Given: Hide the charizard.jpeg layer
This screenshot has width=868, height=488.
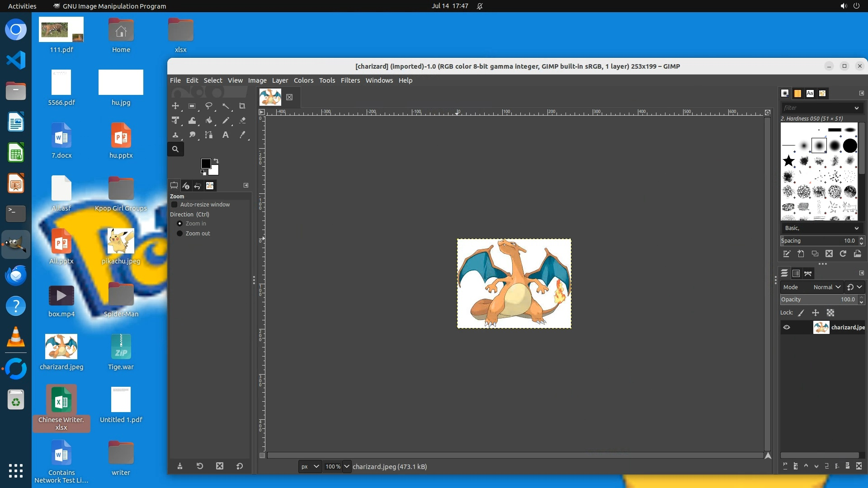Looking at the screenshot, I should click(x=787, y=328).
